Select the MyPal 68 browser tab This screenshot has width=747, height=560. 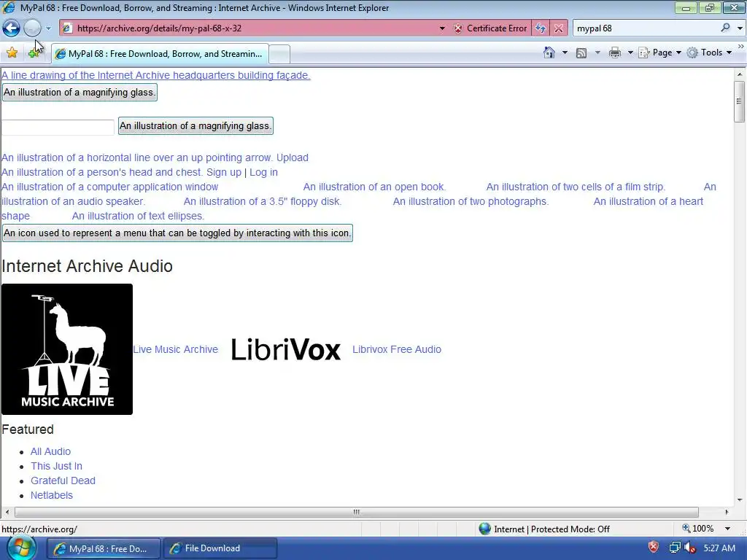[160, 54]
